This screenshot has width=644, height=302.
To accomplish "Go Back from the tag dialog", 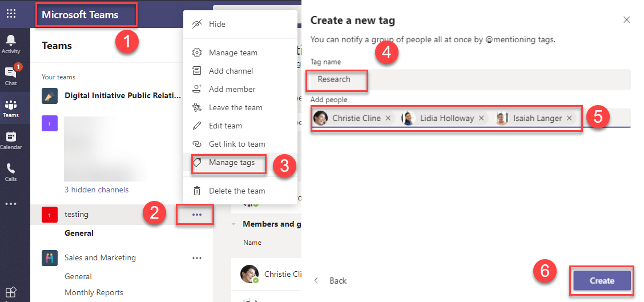I will click(x=332, y=281).
